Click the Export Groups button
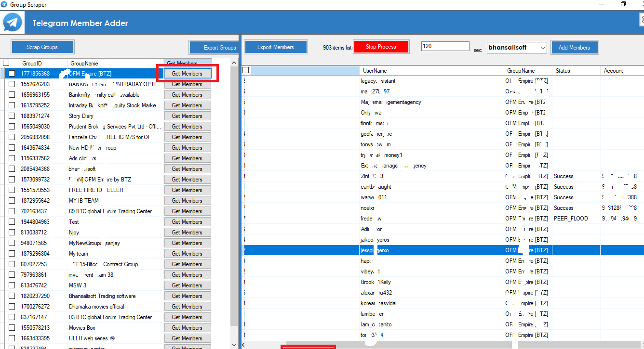 [x=214, y=47]
